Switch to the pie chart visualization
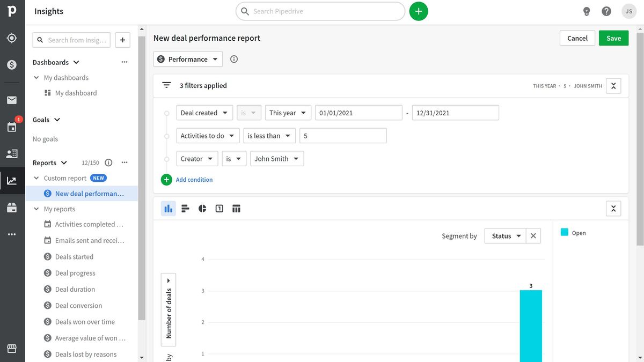The width and height of the screenshot is (644, 362). pyautogui.click(x=202, y=208)
